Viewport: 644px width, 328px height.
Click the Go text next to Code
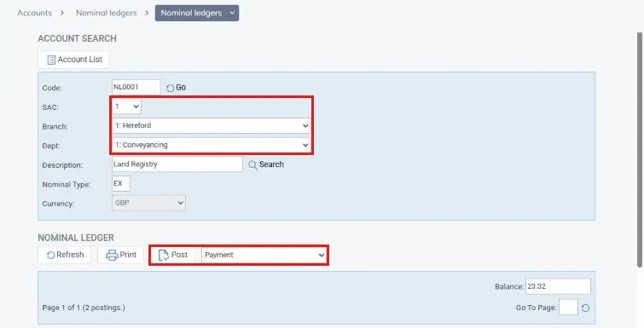(181, 88)
